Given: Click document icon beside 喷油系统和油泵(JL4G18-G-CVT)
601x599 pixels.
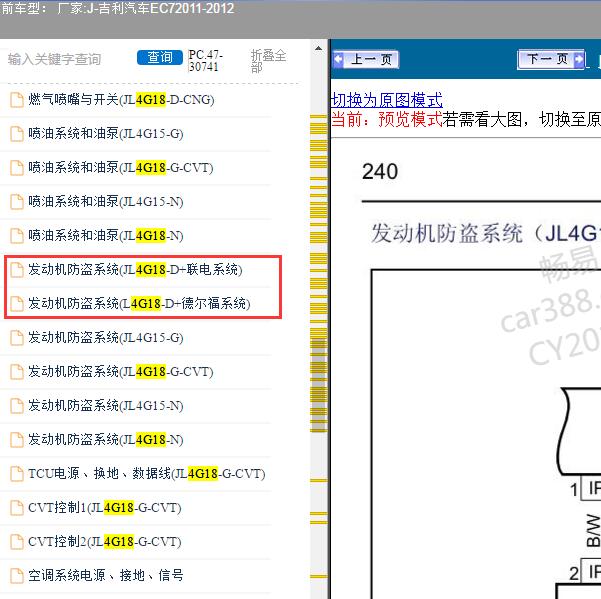Looking at the screenshot, I should pos(16,168).
